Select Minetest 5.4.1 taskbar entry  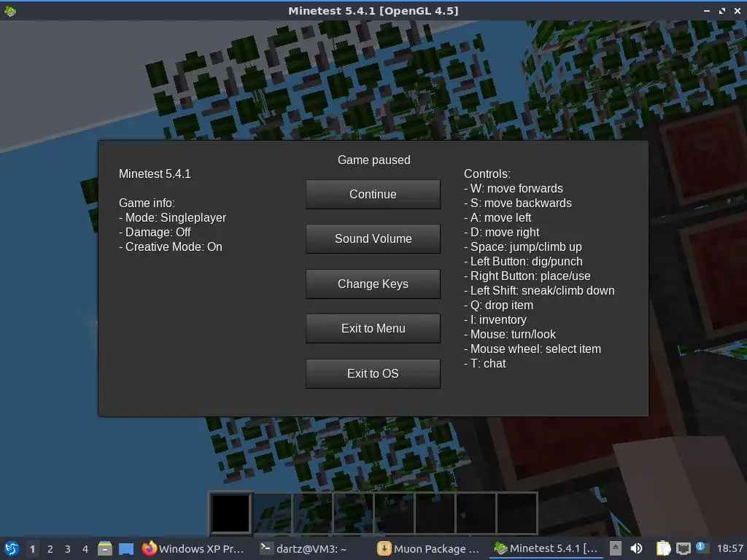coord(546,548)
